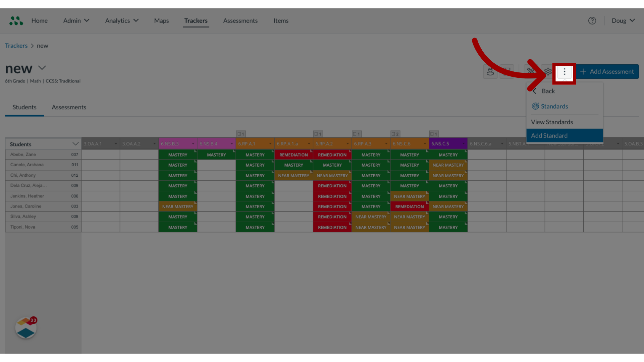This screenshot has height=362, width=644.
Task: Click the Add Assessment button
Action: point(608,71)
